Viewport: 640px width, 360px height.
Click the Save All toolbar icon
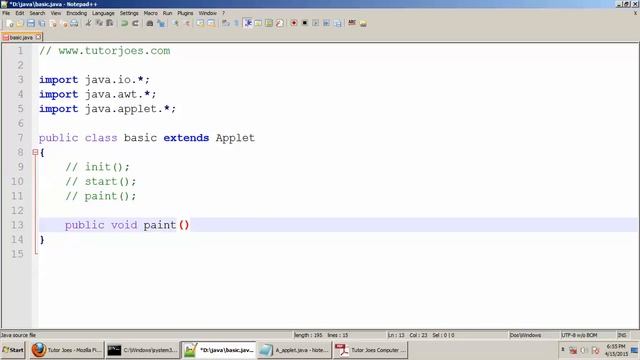[x=42, y=23]
